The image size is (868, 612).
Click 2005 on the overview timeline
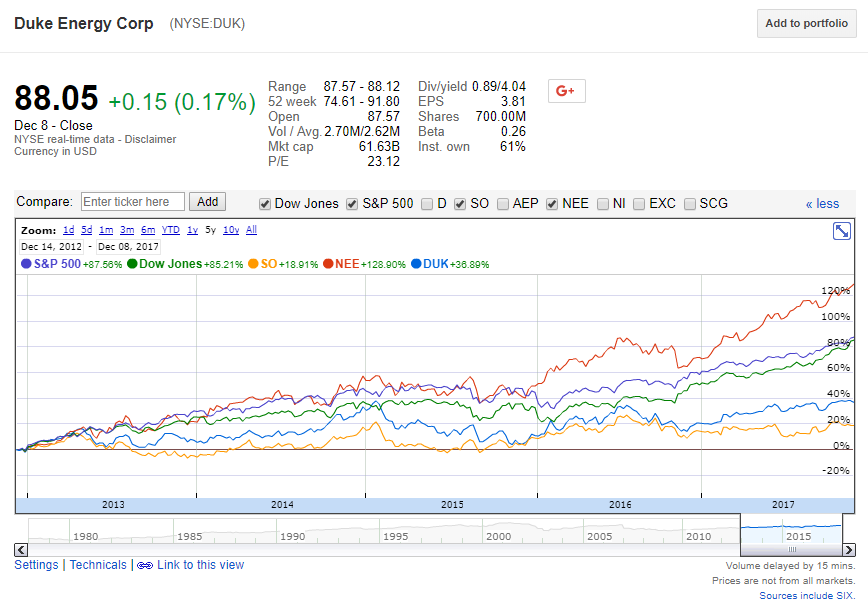point(600,536)
